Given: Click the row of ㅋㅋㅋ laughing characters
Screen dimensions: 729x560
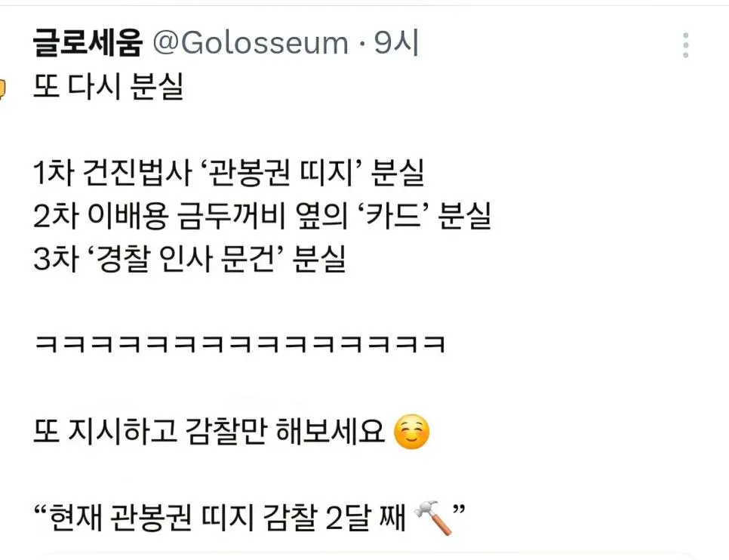Looking at the screenshot, I should point(240,345).
